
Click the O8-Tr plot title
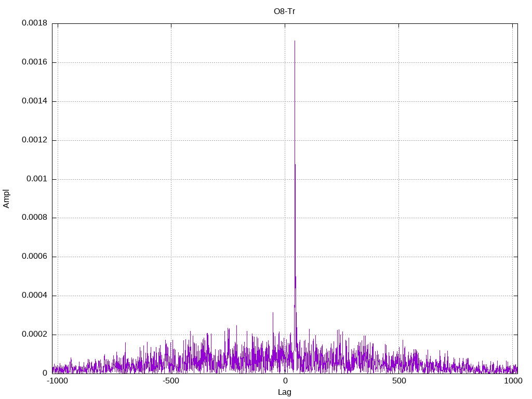[x=284, y=11]
